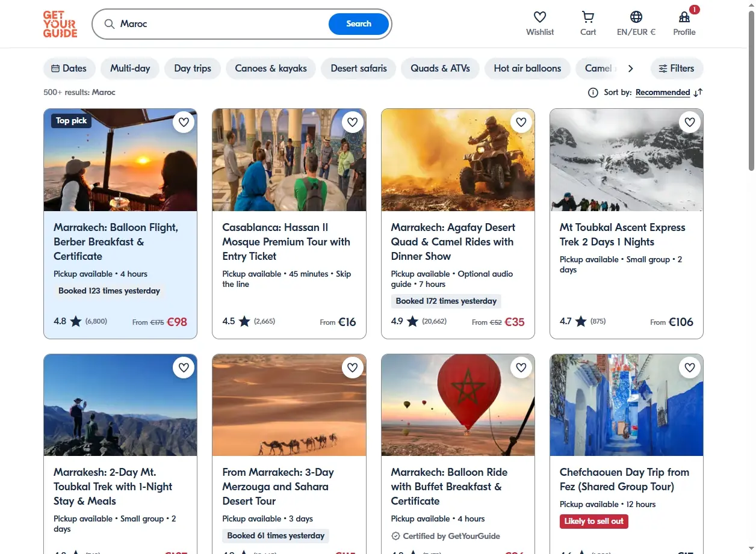Select the Quads & ATVs filter chip
Viewport: 756px width, 554px height.
click(441, 69)
